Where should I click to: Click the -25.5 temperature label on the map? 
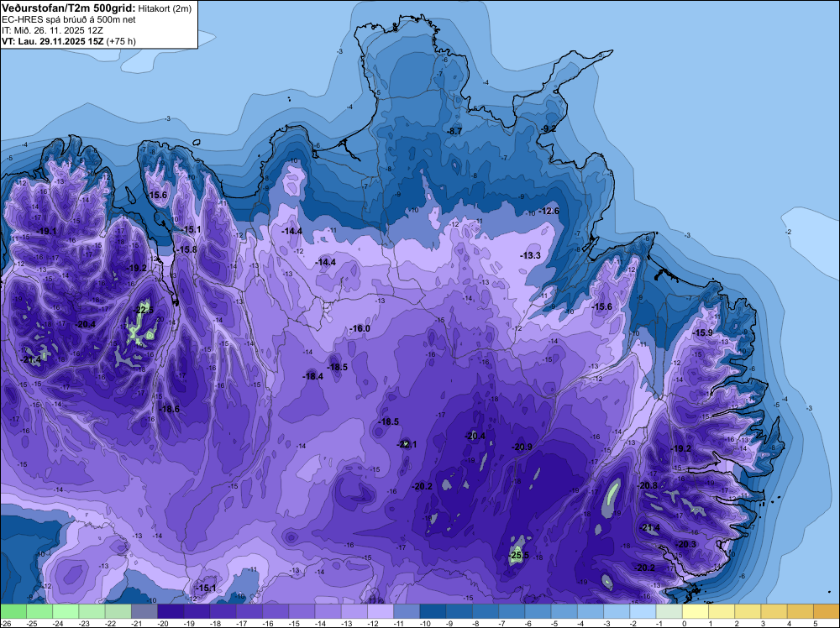(518, 555)
